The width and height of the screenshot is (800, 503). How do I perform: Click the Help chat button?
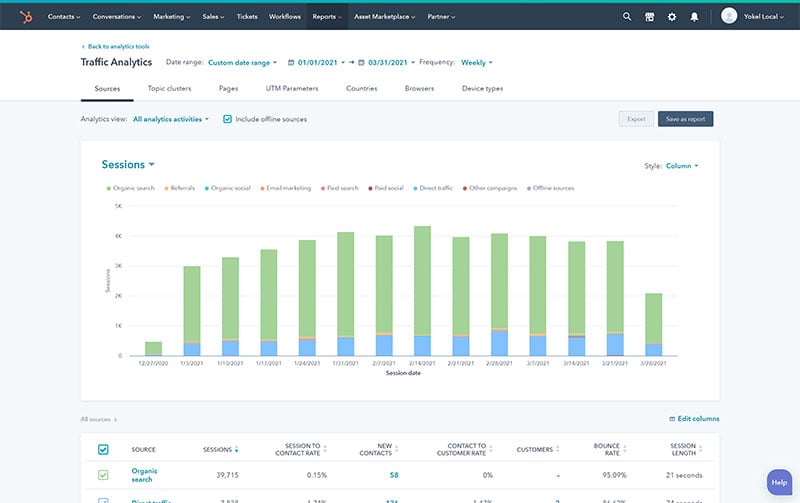tap(779, 482)
